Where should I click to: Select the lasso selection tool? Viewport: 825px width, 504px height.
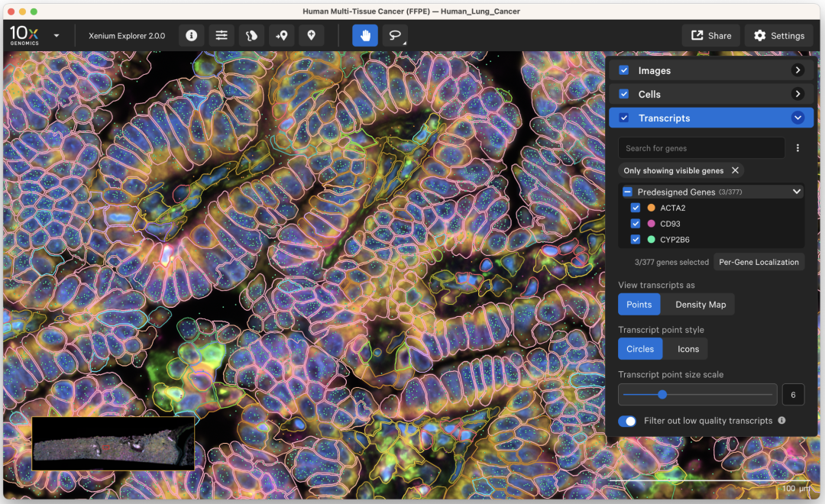pos(395,35)
